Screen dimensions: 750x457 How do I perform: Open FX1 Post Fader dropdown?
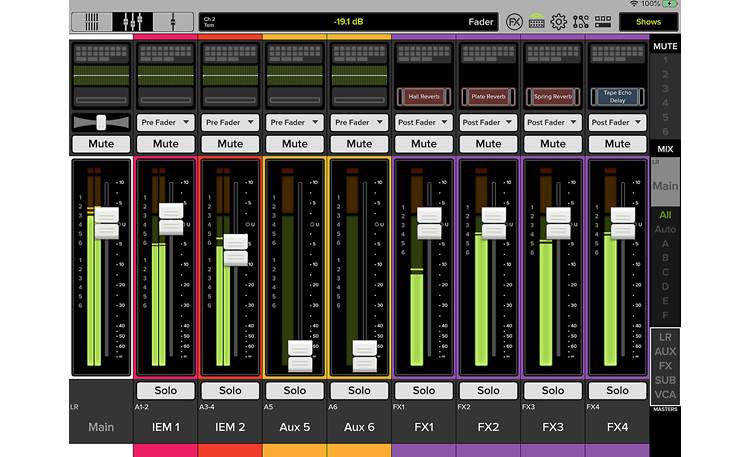pyautogui.click(x=424, y=123)
